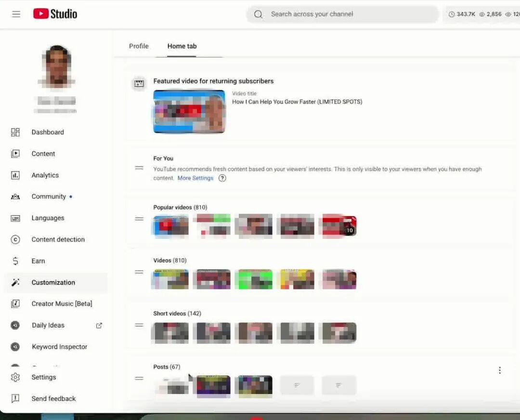This screenshot has height=420, width=520.
Task: Open the hamburger menu next to Studio logo
Action: pos(16,14)
